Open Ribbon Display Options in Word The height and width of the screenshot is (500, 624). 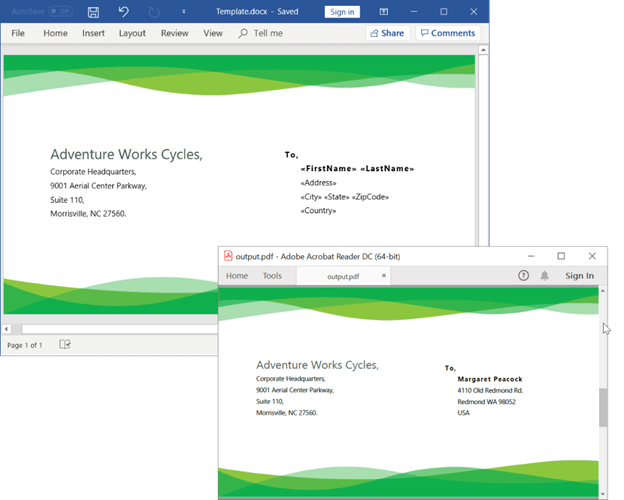pos(384,12)
